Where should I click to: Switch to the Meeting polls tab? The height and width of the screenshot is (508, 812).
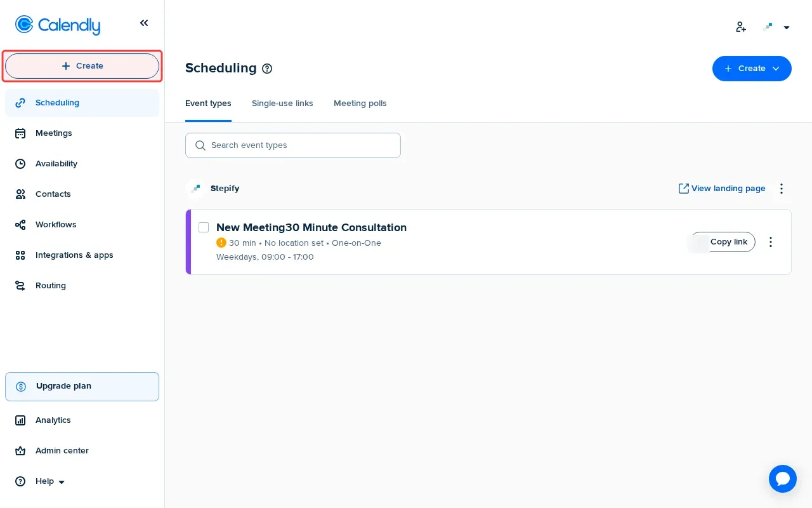[360, 104]
